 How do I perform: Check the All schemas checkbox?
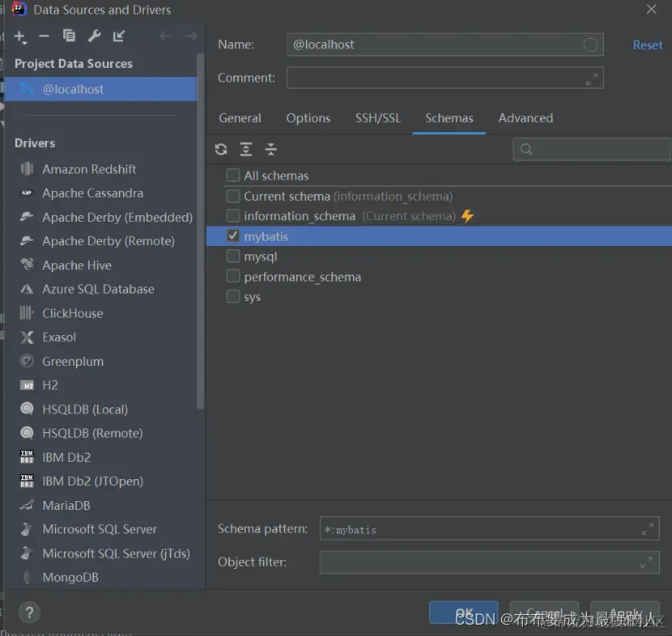[x=232, y=175]
